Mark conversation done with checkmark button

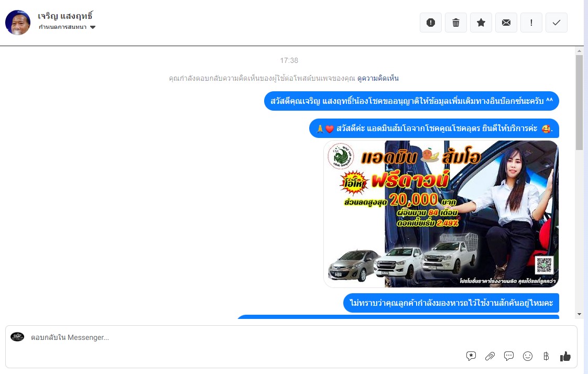point(557,23)
